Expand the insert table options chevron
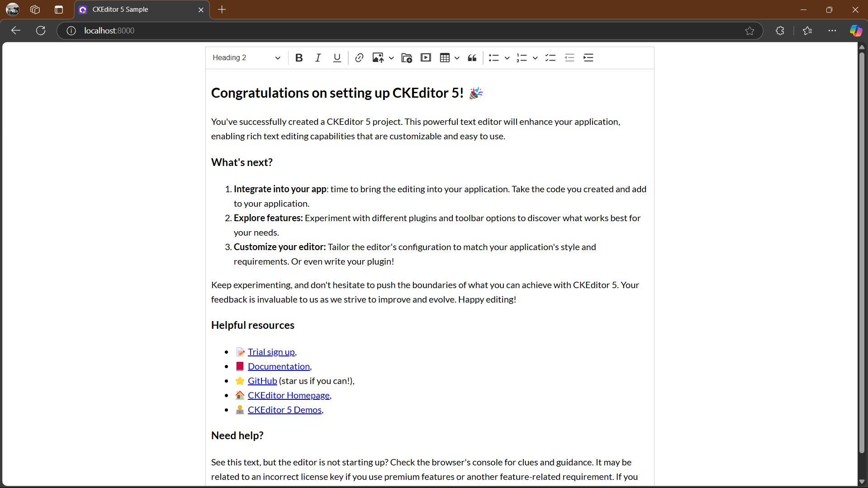868x488 pixels. point(457,57)
